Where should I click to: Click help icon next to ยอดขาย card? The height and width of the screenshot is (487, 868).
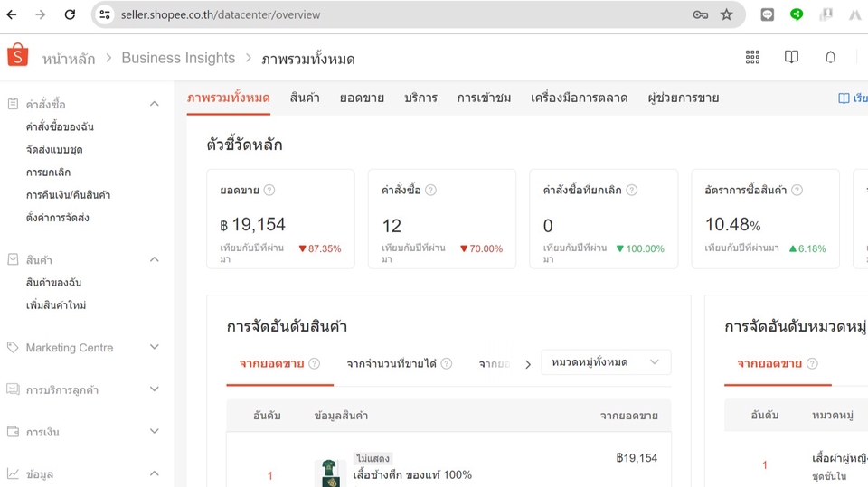(269, 191)
